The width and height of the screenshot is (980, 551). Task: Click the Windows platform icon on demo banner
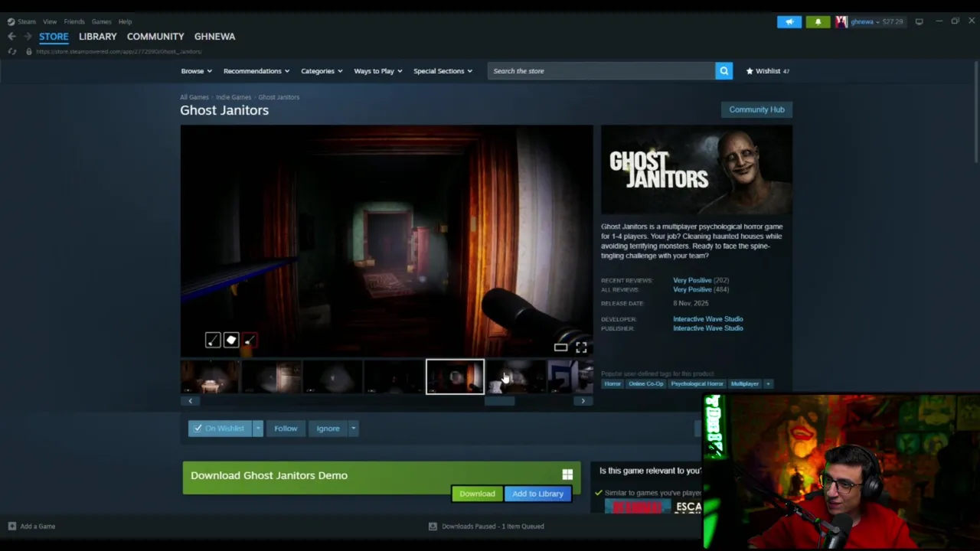(x=567, y=475)
